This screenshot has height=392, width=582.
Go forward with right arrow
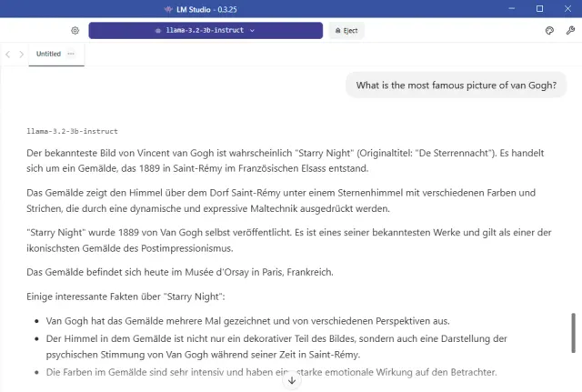(22, 55)
